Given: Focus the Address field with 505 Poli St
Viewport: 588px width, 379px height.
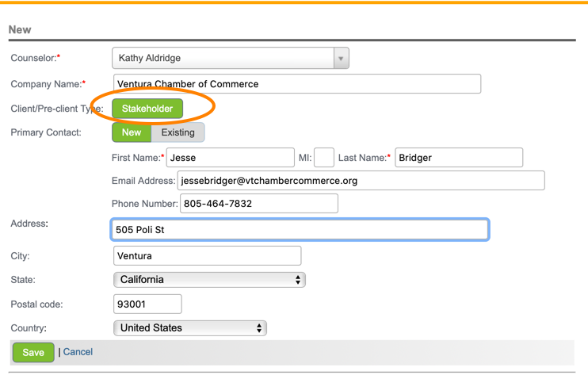Looking at the screenshot, I should click(x=300, y=230).
